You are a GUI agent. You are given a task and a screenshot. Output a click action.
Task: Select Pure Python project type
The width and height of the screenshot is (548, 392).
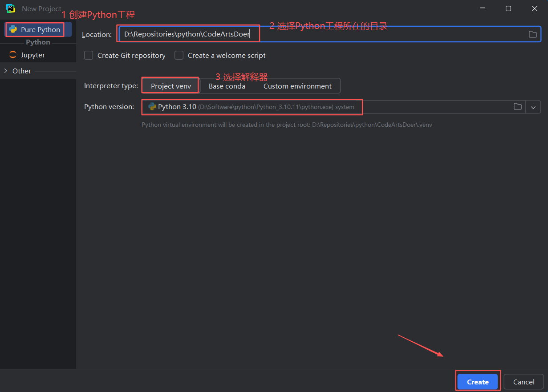click(x=38, y=29)
